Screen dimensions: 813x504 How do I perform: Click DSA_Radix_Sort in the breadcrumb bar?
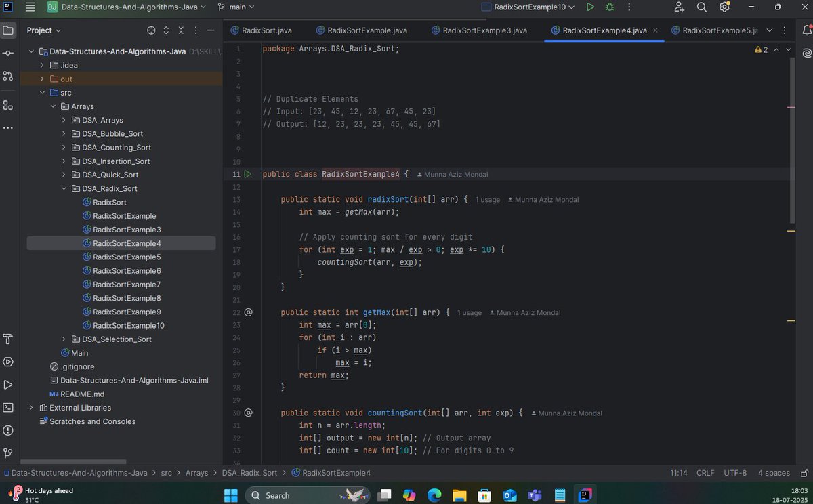(249, 473)
